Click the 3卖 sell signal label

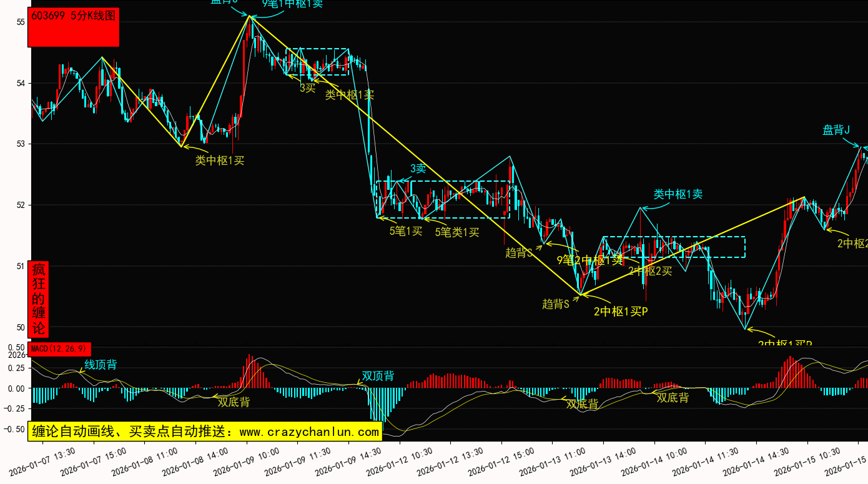point(418,168)
